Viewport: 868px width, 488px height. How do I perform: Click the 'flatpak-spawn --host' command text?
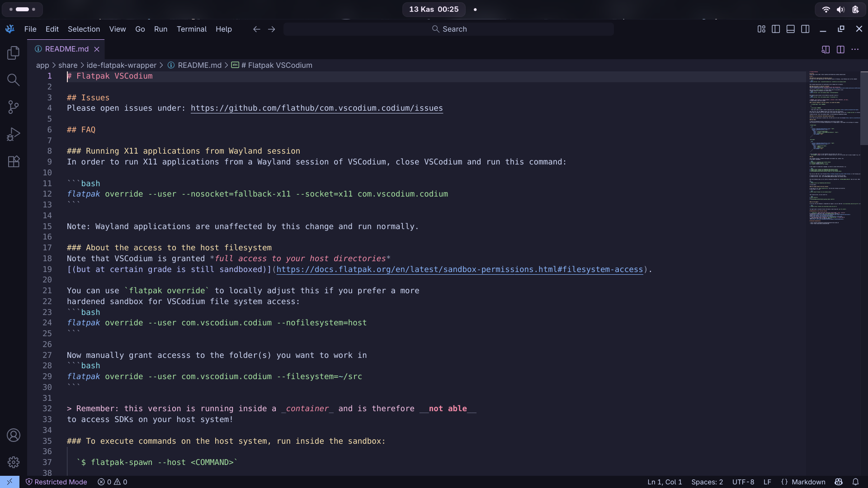pos(157,462)
